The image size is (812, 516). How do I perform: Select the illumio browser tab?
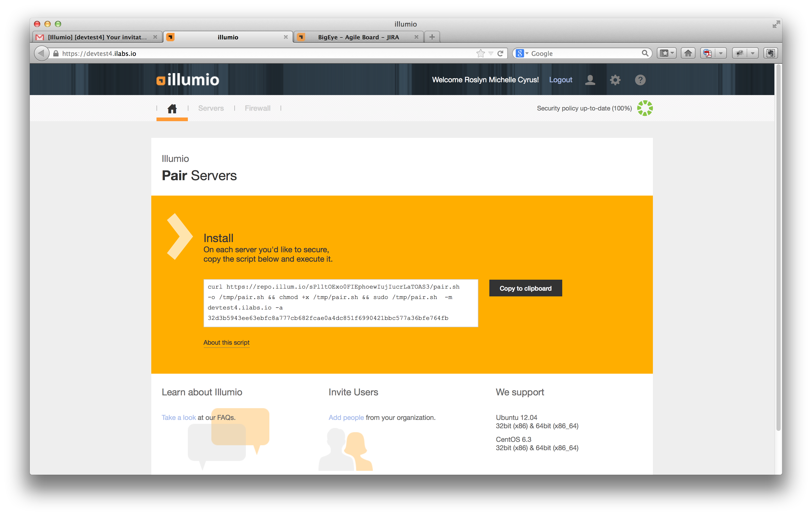click(x=228, y=37)
